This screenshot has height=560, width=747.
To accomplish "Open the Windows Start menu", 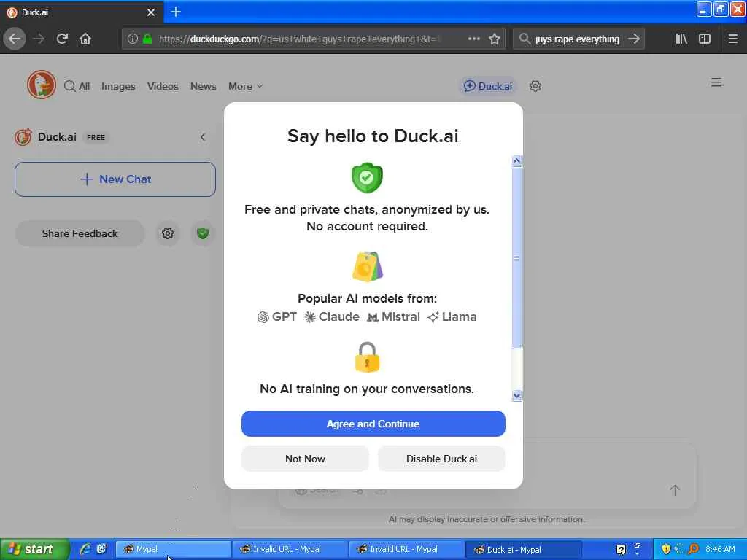I will pyautogui.click(x=34, y=549).
